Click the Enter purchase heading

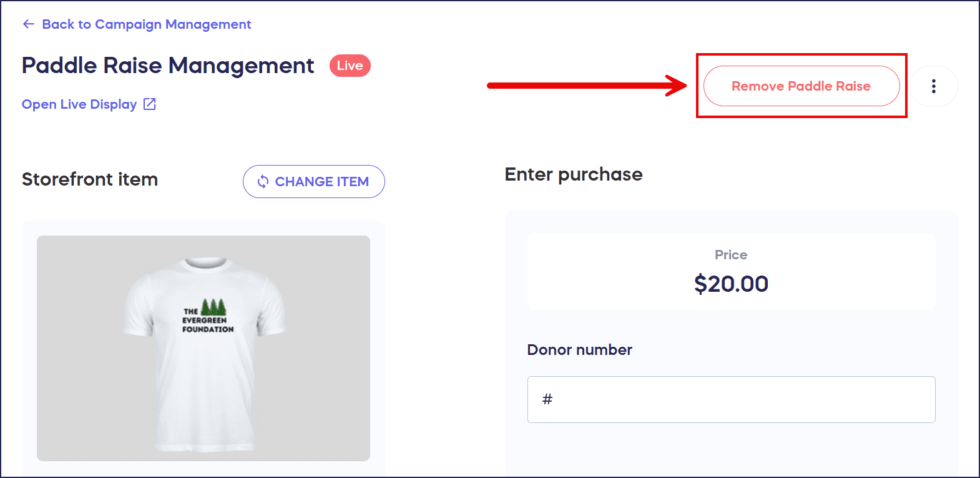pyautogui.click(x=574, y=174)
